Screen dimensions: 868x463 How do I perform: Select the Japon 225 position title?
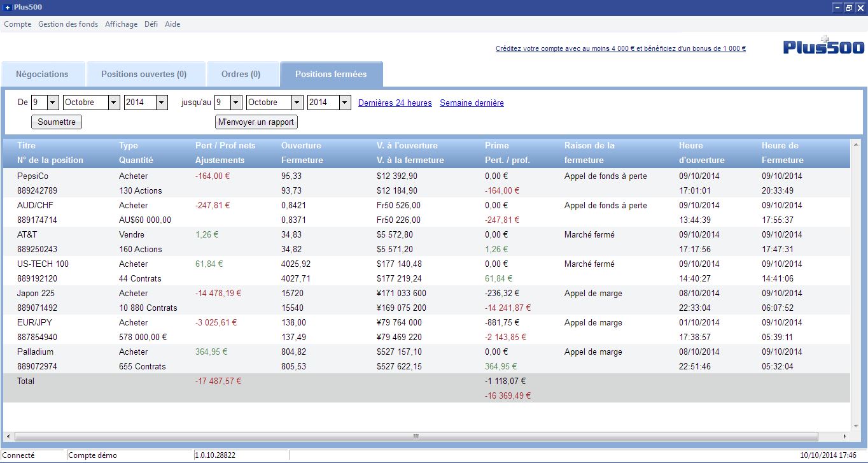pos(36,293)
